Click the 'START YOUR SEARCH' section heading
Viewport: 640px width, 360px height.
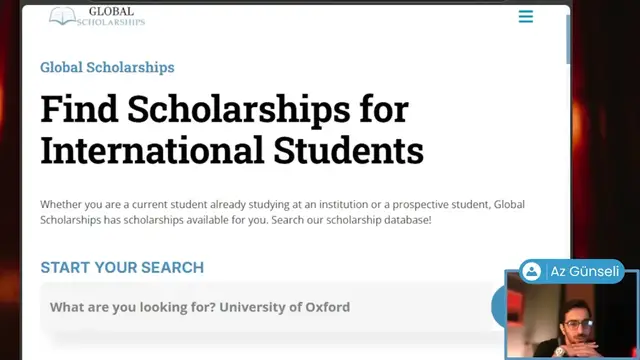122,268
